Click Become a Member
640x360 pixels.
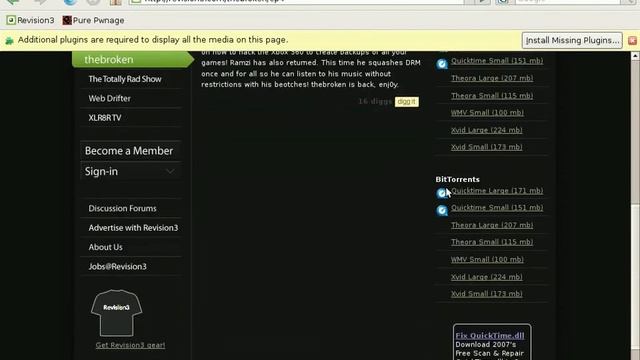pos(129,151)
